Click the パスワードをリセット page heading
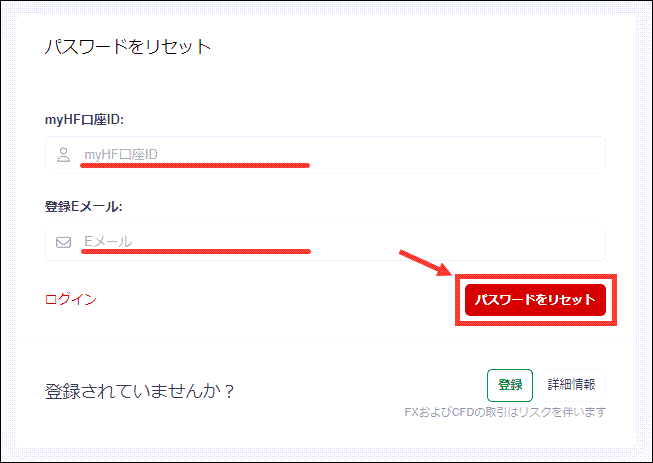Screen dimensions: 653x463 coord(128,46)
